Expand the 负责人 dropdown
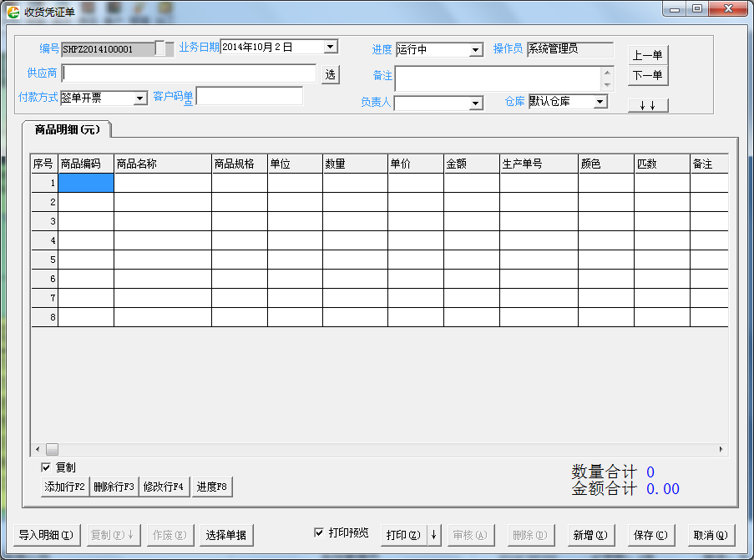The image size is (754, 560). pyautogui.click(x=475, y=103)
